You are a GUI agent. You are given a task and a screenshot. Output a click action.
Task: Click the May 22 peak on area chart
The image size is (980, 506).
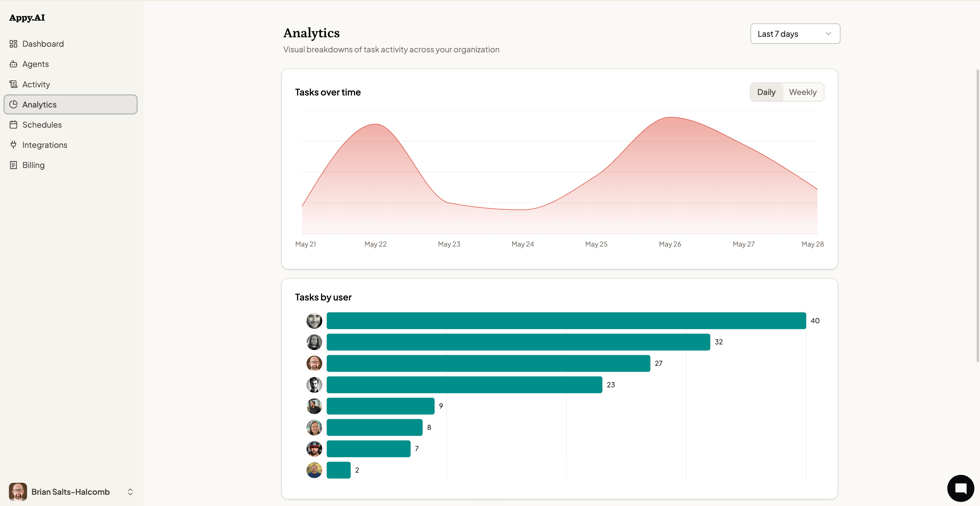(x=375, y=124)
